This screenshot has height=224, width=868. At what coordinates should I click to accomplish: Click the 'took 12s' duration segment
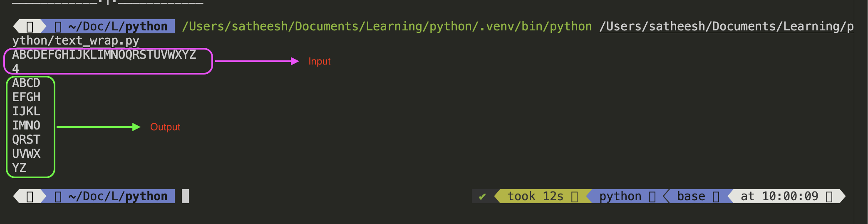click(x=535, y=197)
